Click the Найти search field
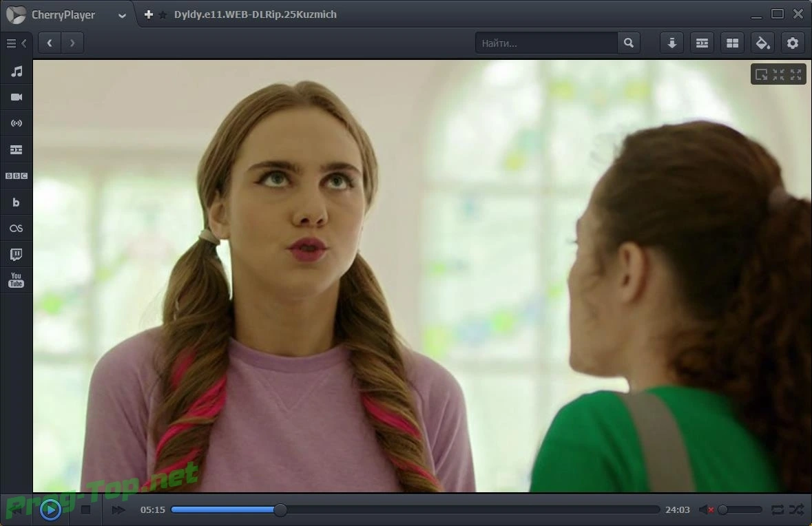812x526 pixels. (546, 43)
